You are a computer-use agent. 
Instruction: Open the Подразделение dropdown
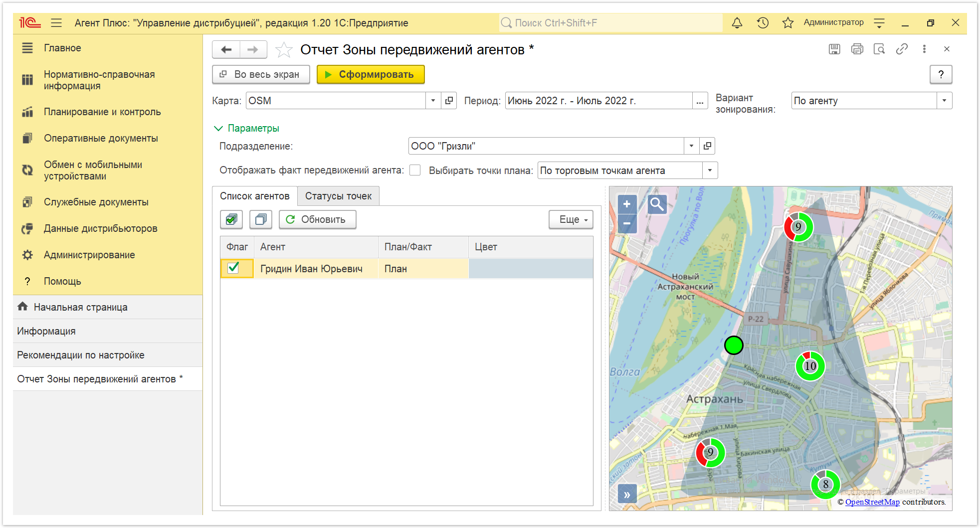[x=691, y=146]
